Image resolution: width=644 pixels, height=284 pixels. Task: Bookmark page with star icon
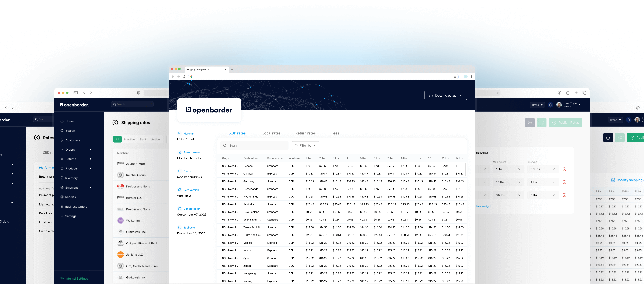point(455,77)
